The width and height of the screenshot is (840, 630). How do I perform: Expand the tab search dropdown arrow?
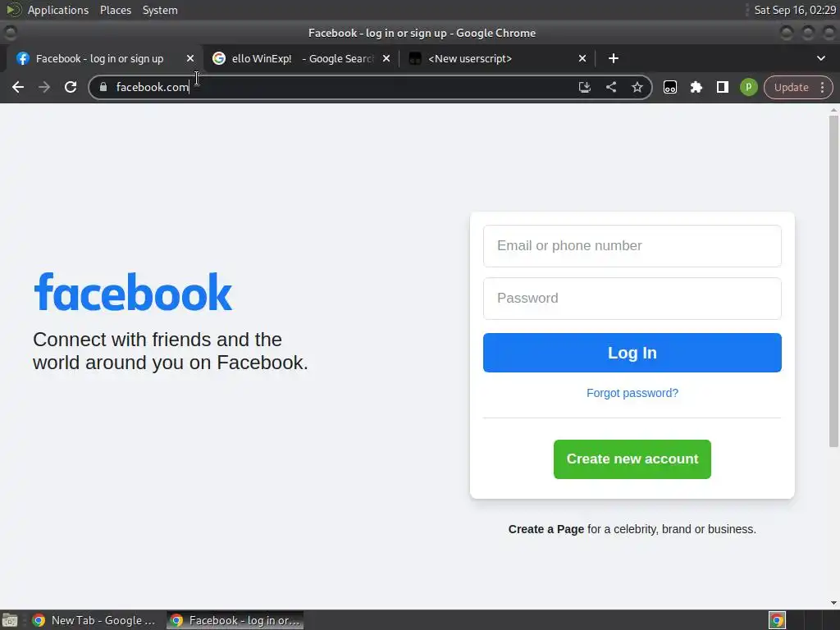pos(820,58)
